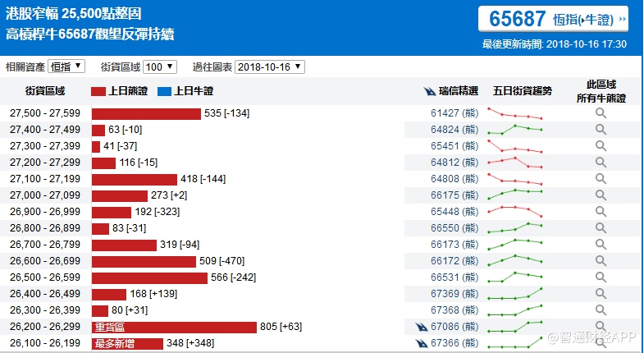Click the 重貨區 bar for 26,200 - 26,299
This screenshot has width=644, height=353.
(x=174, y=327)
